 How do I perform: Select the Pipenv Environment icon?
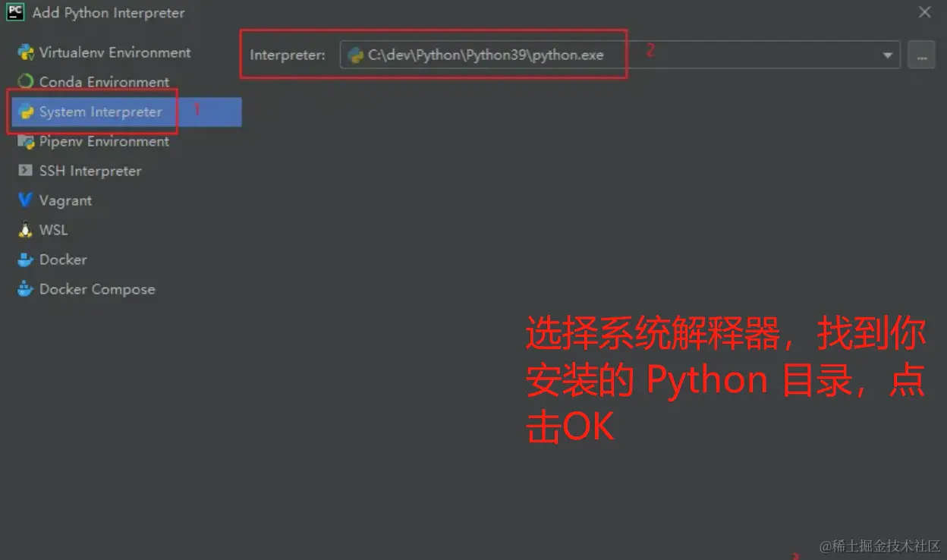[x=26, y=141]
